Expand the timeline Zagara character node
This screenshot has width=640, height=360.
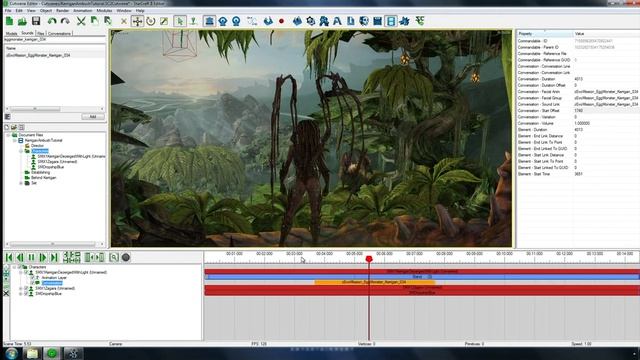20,288
